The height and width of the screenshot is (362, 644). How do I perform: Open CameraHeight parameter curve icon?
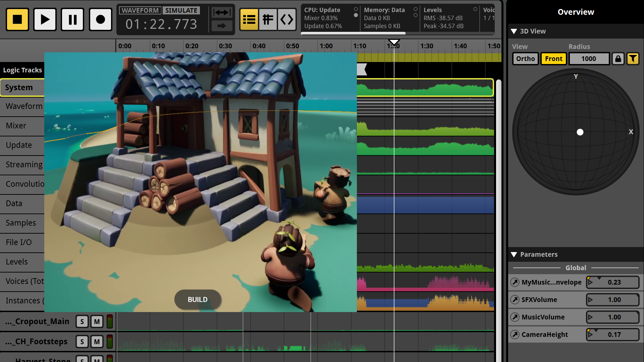click(515, 335)
